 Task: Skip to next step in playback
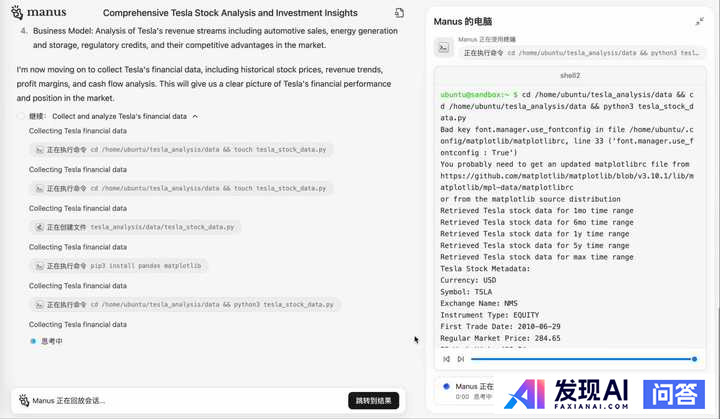(x=461, y=359)
